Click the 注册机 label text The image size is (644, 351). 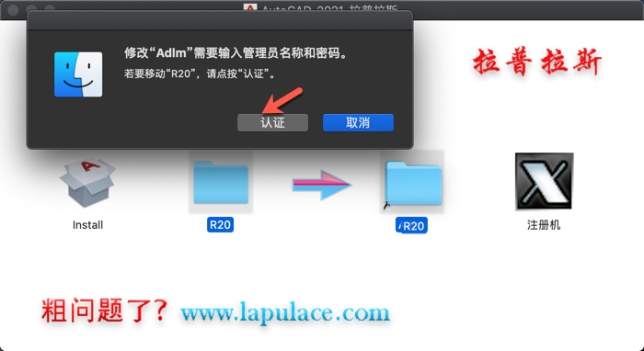point(544,225)
